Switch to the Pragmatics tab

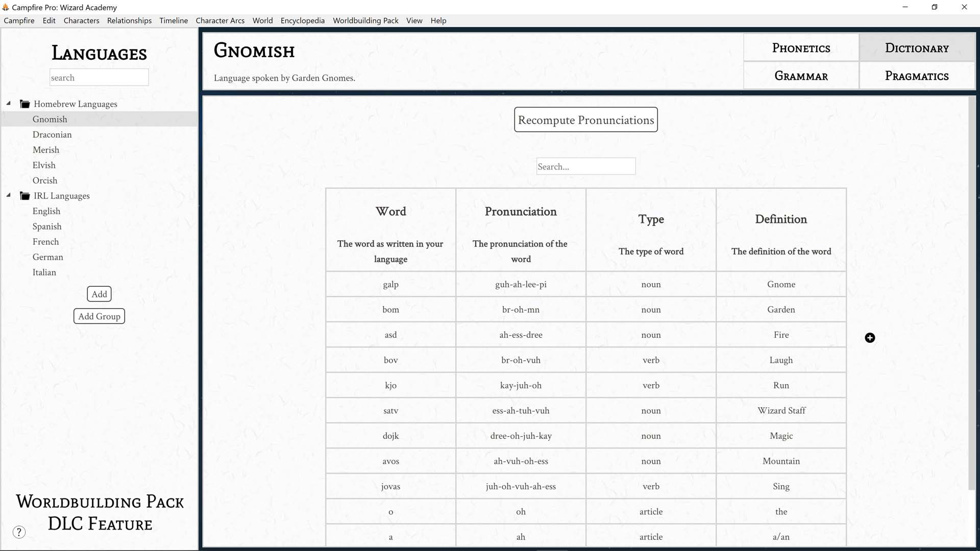tap(916, 76)
